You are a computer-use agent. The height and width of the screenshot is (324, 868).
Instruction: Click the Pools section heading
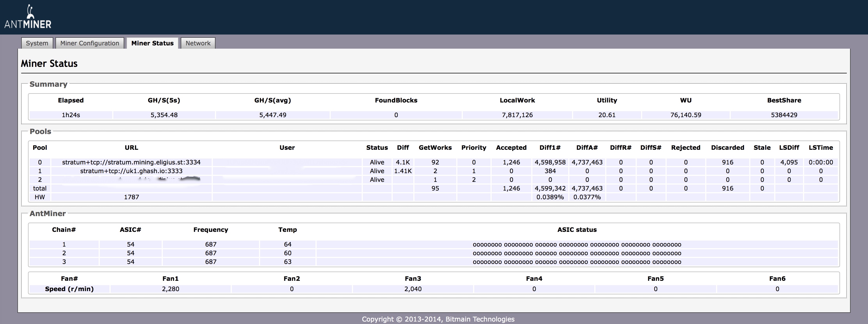40,132
